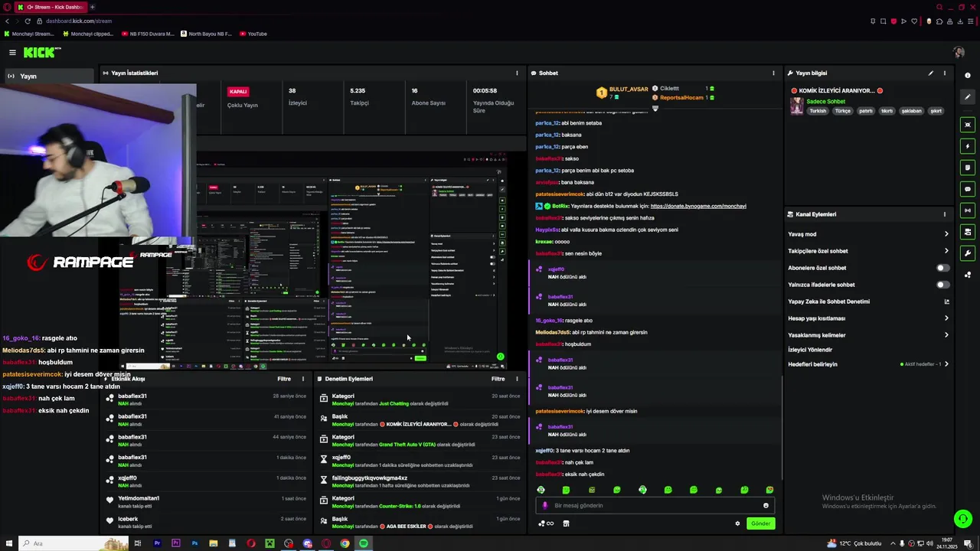Select the last emote in chat emote row
This screenshot has height=551, width=980.
click(x=769, y=490)
